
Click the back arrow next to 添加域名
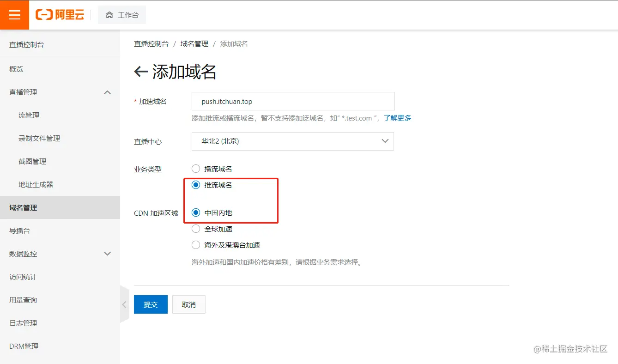tap(141, 72)
